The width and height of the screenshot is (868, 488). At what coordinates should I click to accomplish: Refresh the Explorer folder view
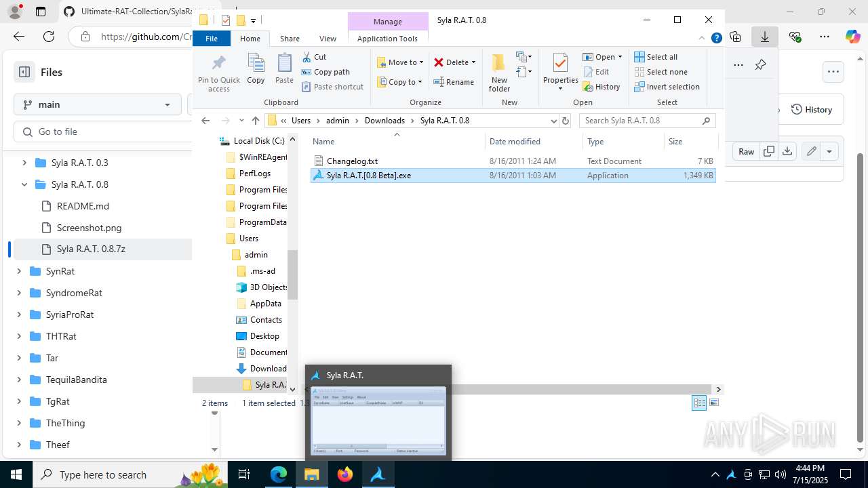point(566,121)
